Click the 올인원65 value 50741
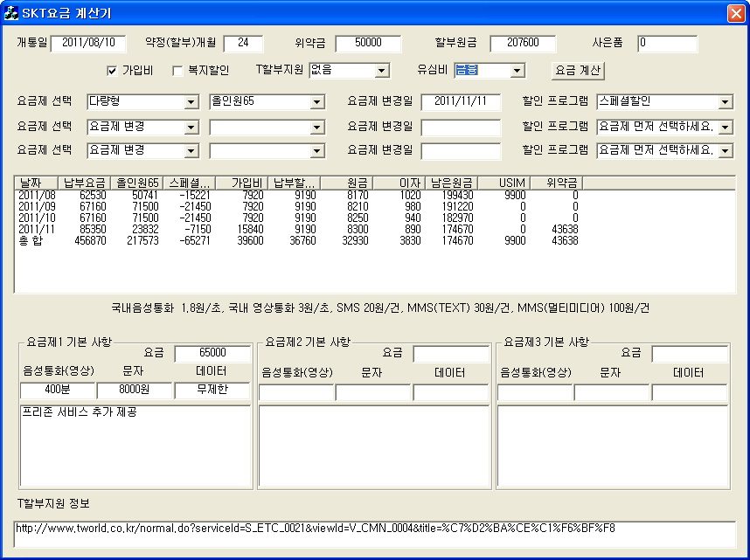The image size is (750, 560). pyautogui.click(x=145, y=195)
